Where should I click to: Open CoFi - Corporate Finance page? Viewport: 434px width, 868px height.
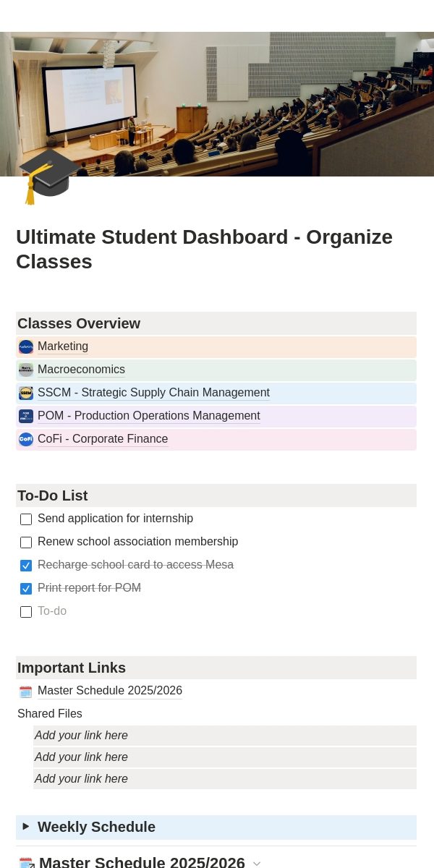click(103, 439)
